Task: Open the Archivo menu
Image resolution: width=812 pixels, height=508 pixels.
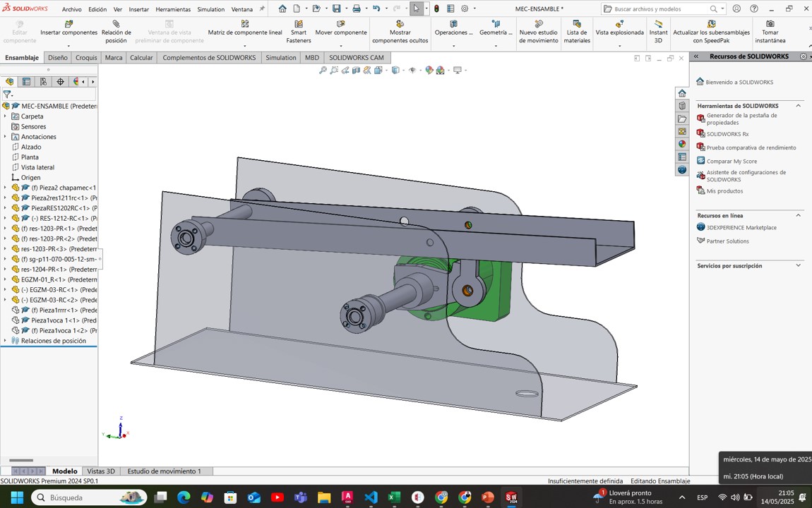Action: click(x=72, y=9)
